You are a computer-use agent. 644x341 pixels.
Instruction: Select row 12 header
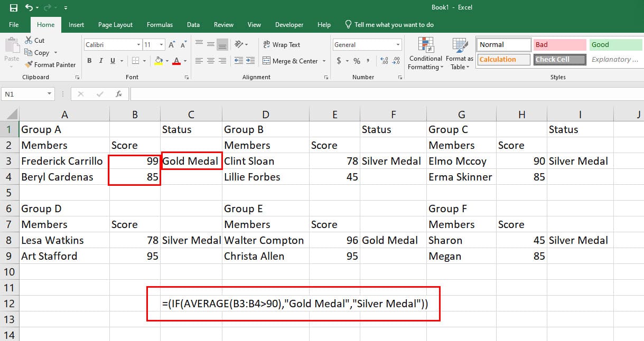[10, 304]
